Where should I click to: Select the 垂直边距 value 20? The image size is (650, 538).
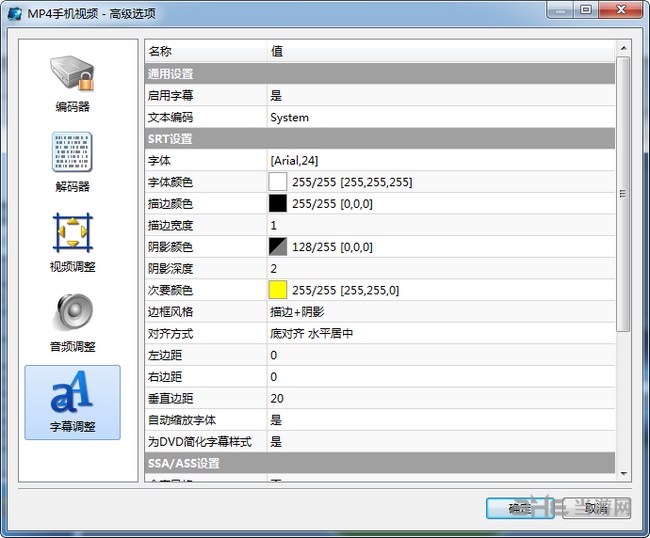(277, 398)
